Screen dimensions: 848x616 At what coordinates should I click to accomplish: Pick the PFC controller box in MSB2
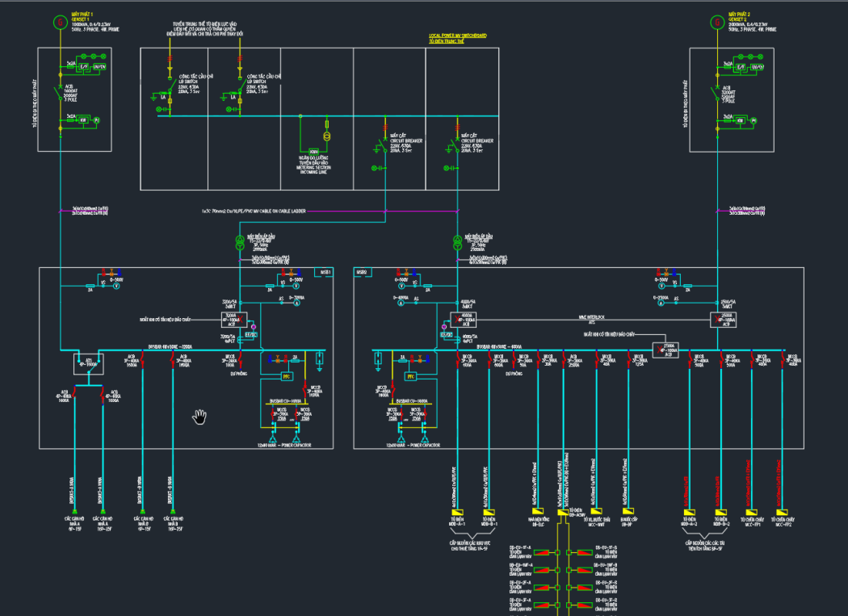click(x=410, y=376)
